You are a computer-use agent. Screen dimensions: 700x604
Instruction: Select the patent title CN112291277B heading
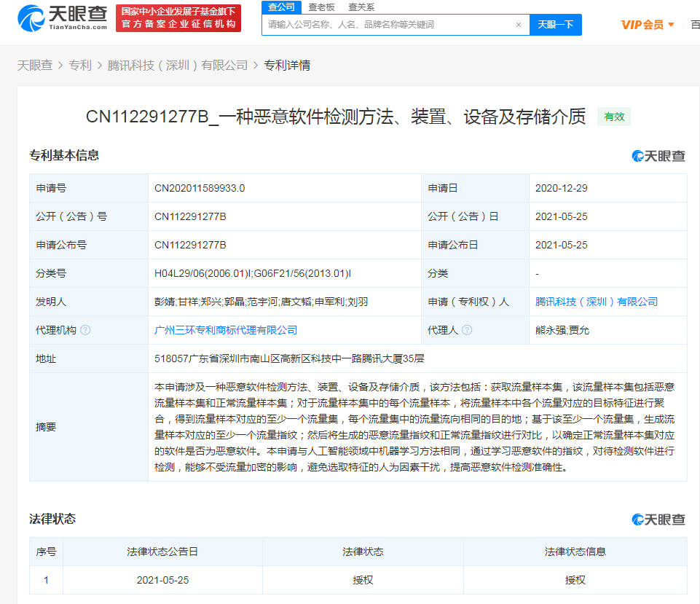[336, 117]
